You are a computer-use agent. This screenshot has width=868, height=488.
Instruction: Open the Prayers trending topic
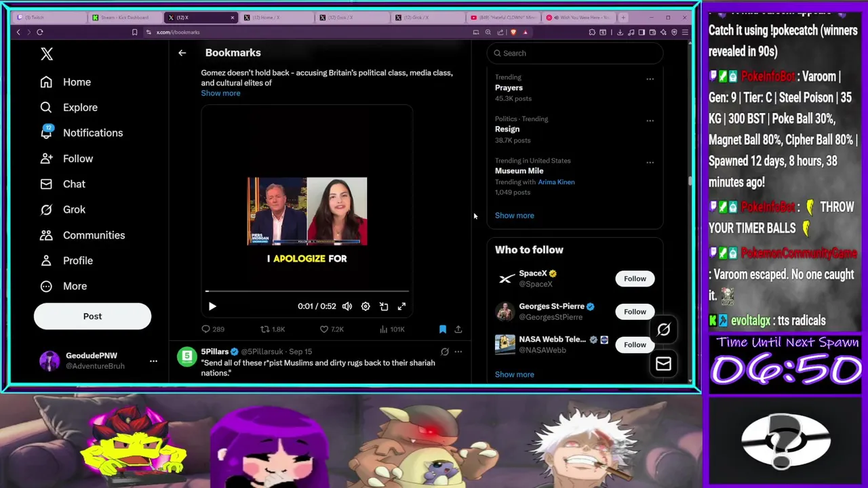(x=509, y=87)
